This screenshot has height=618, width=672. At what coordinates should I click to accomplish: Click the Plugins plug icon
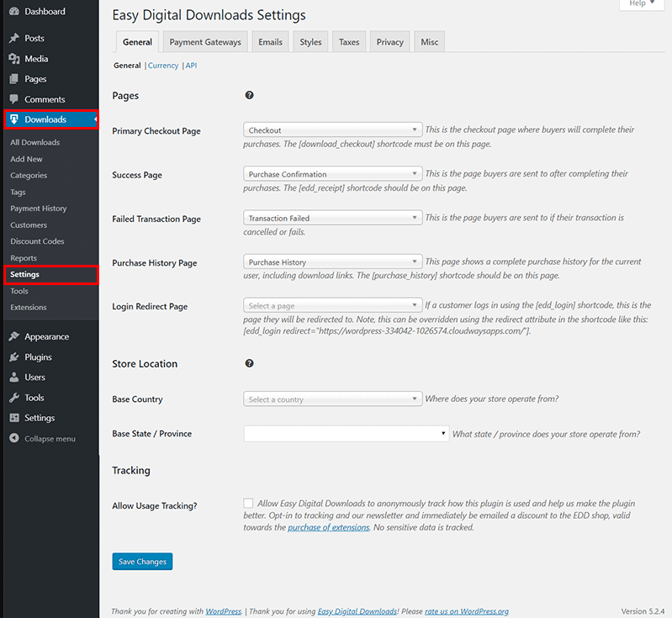pos(14,357)
